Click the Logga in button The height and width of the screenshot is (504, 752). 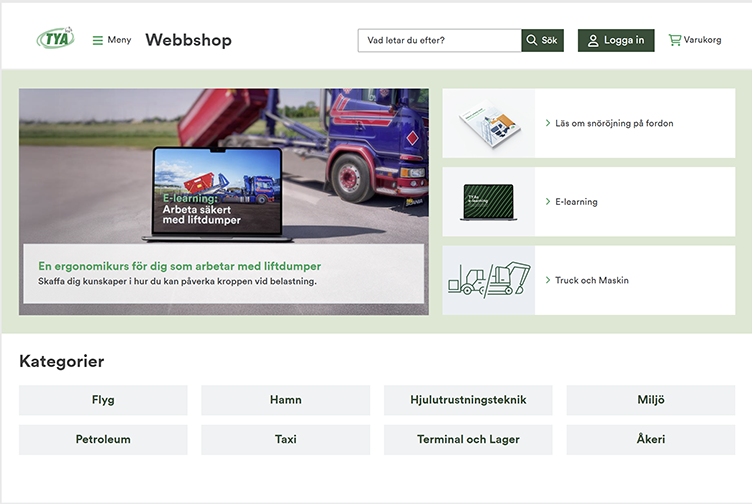click(x=615, y=41)
